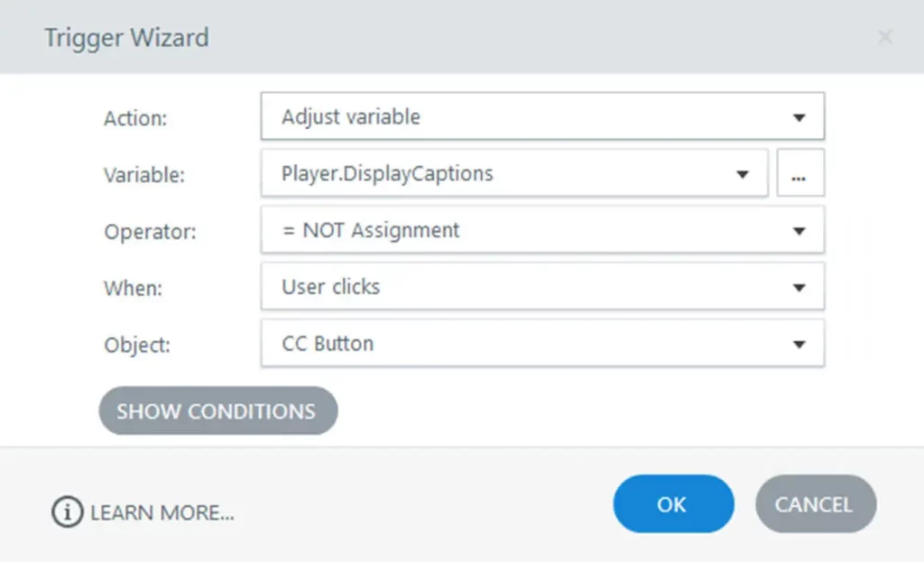Screen dimensions: 924x562
Task: Close the Trigger Wizard with the X
Action: [885, 37]
